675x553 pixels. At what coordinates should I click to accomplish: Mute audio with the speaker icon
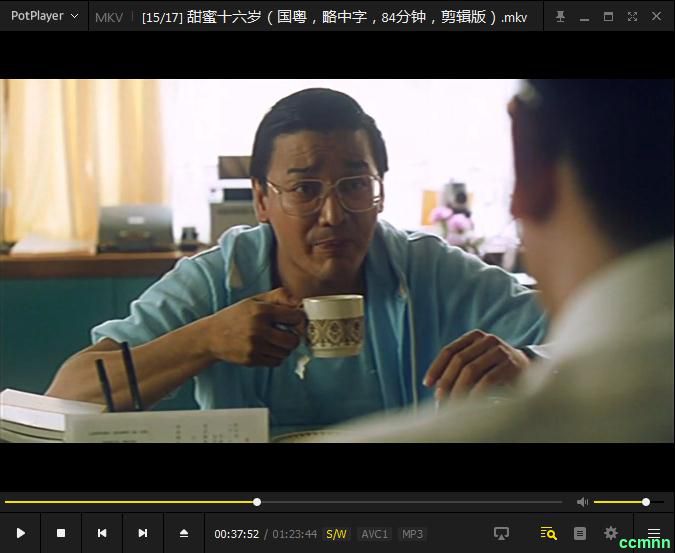[582, 502]
